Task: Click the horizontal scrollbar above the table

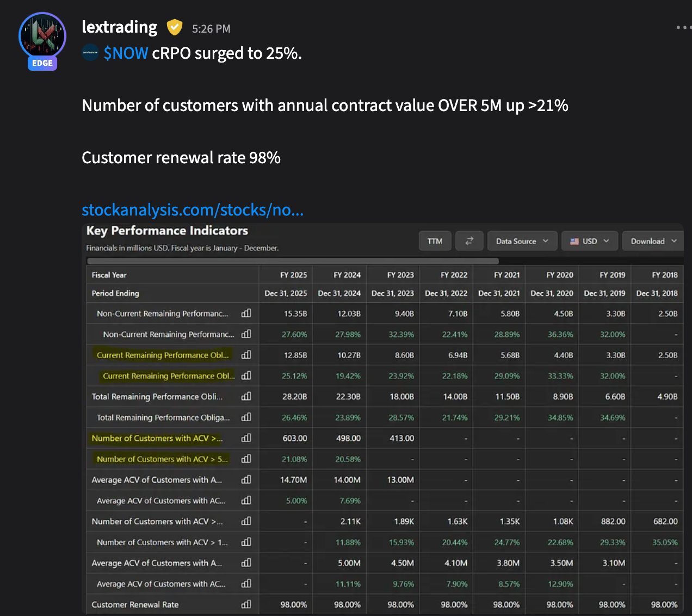Action: 293,261
